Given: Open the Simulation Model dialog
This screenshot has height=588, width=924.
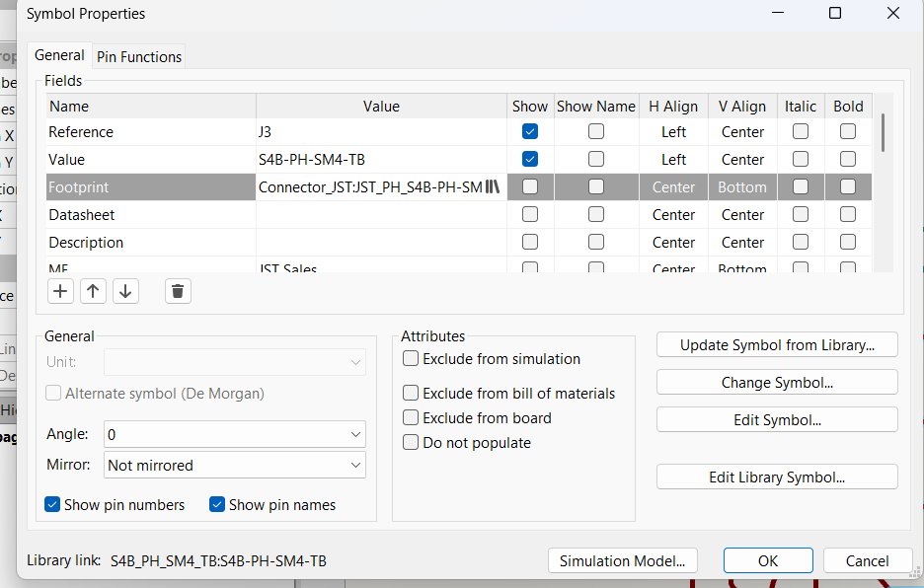Looking at the screenshot, I should [x=622, y=560].
